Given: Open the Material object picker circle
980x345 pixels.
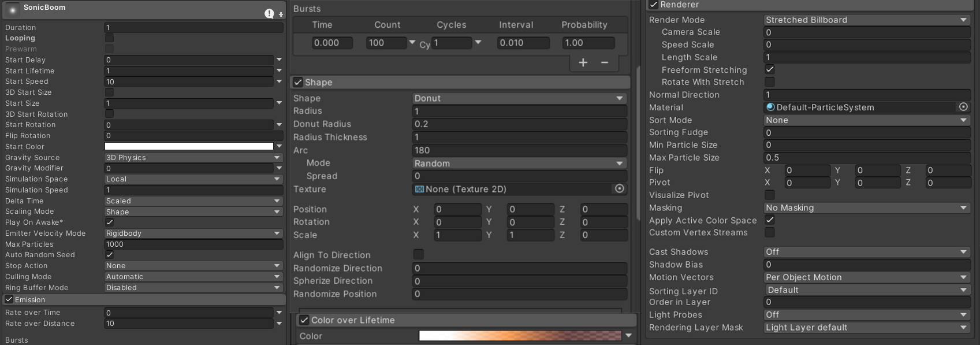Looking at the screenshot, I should coord(963,107).
